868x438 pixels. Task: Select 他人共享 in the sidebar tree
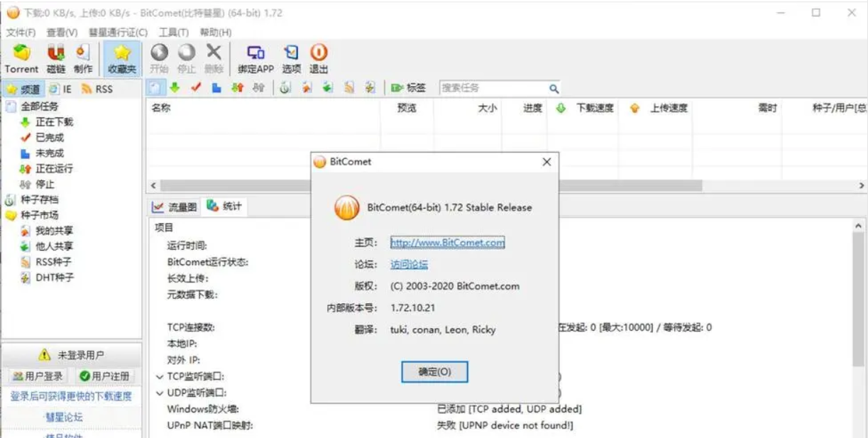[x=55, y=246]
